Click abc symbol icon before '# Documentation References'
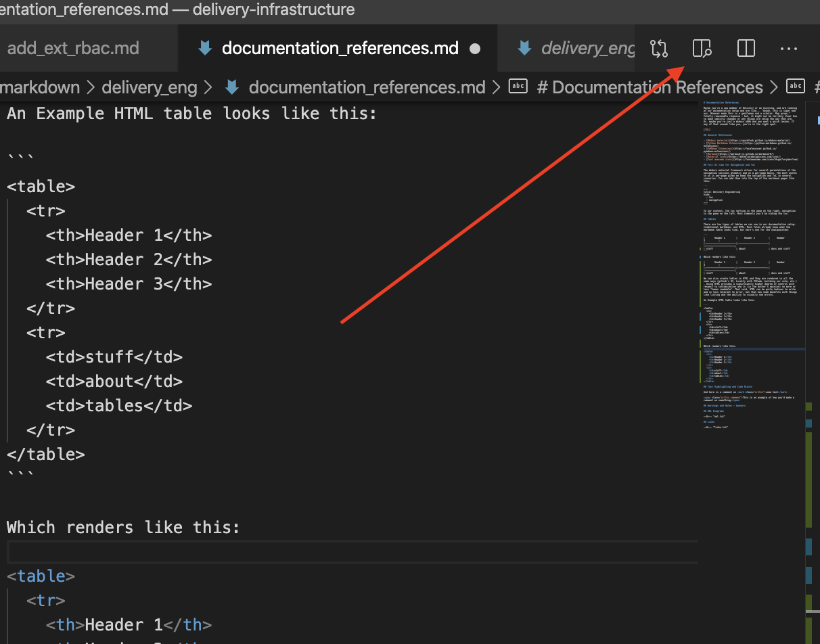820x644 pixels. click(518, 87)
